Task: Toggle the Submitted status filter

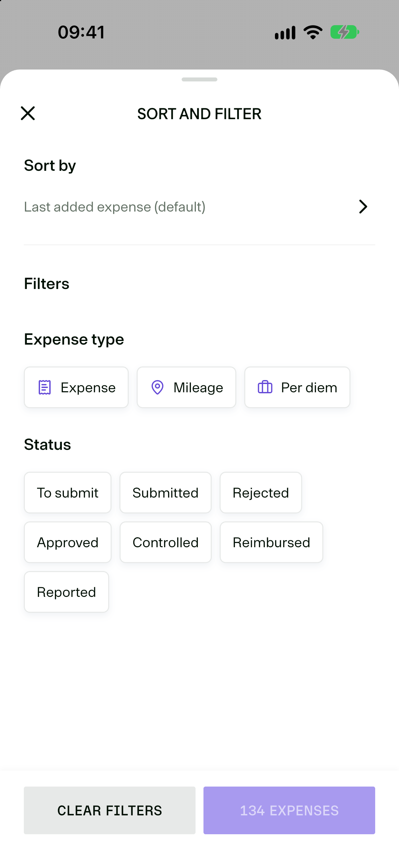Action: (x=166, y=493)
